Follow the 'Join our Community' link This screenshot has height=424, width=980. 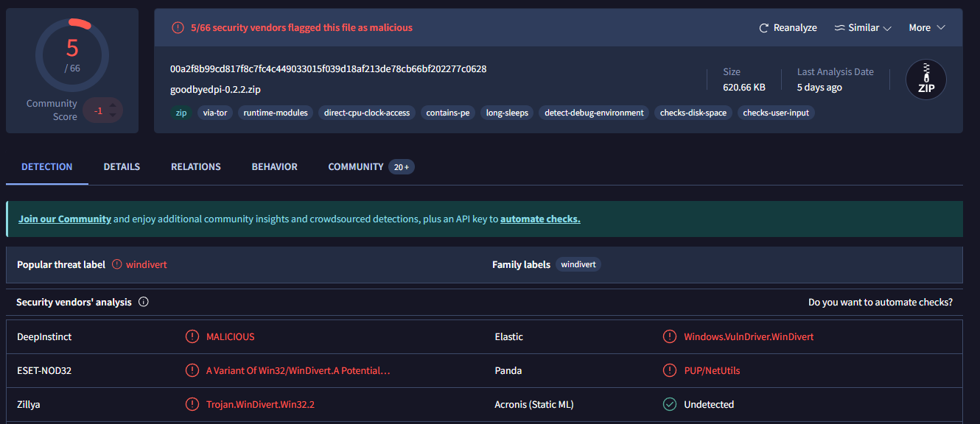click(65, 219)
